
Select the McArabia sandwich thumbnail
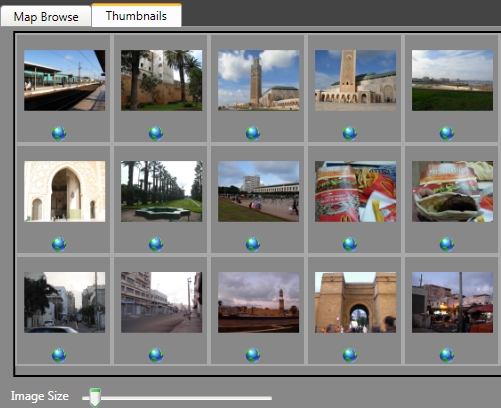point(452,191)
